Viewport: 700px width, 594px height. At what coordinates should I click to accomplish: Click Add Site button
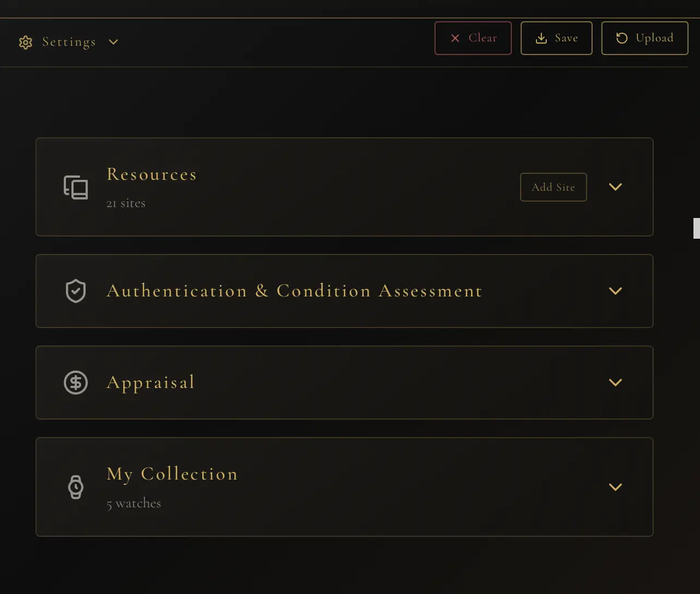553,187
